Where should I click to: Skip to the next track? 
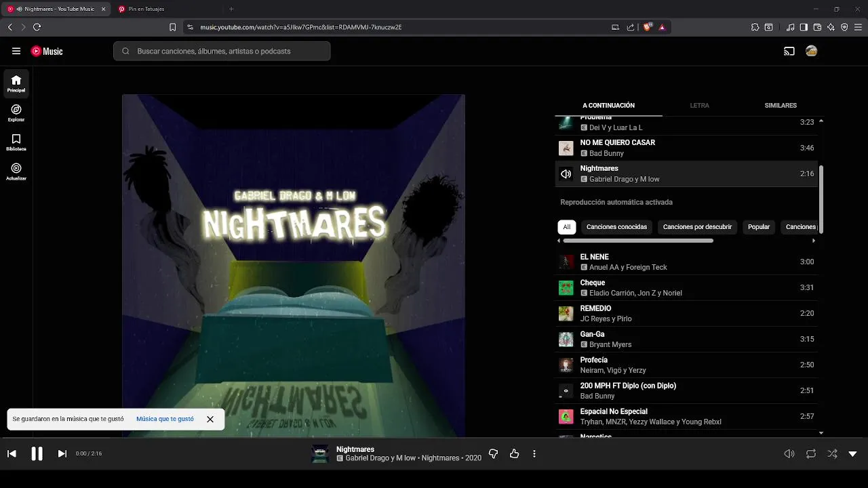(x=62, y=453)
